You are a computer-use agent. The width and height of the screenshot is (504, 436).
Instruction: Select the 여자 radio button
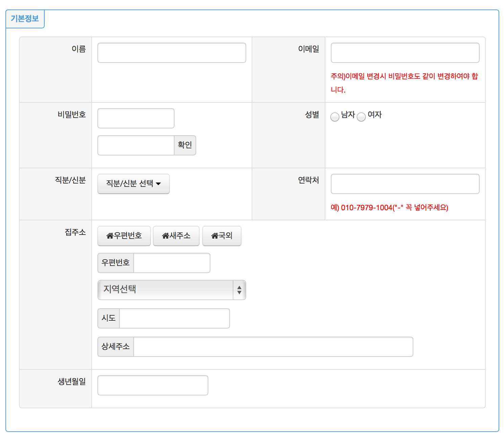361,117
